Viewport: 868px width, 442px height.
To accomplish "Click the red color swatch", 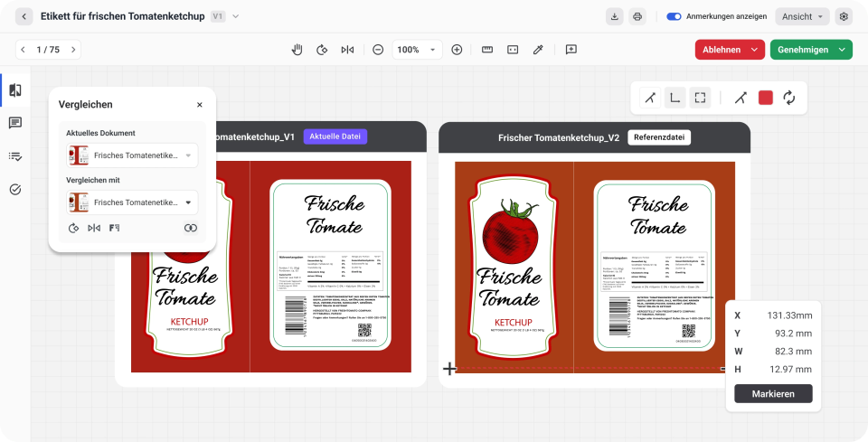I will click(x=766, y=98).
